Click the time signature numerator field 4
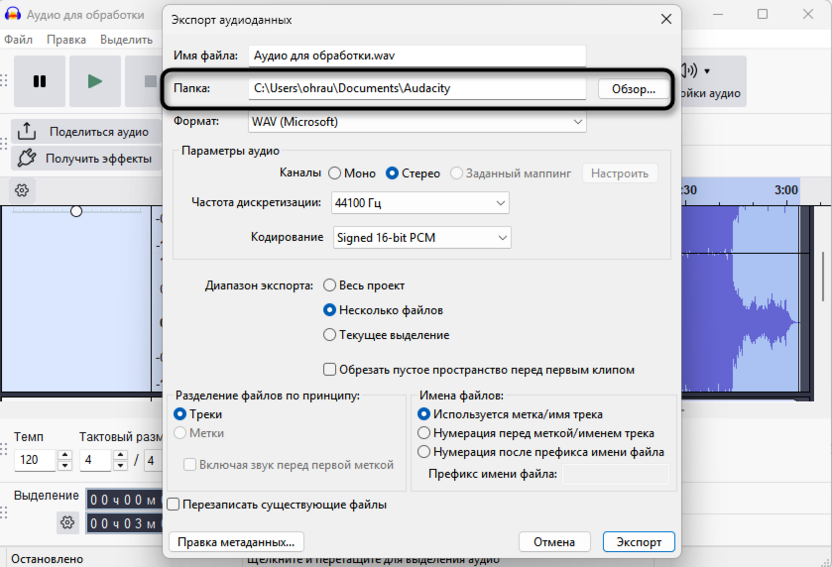832x567 pixels. click(x=96, y=460)
